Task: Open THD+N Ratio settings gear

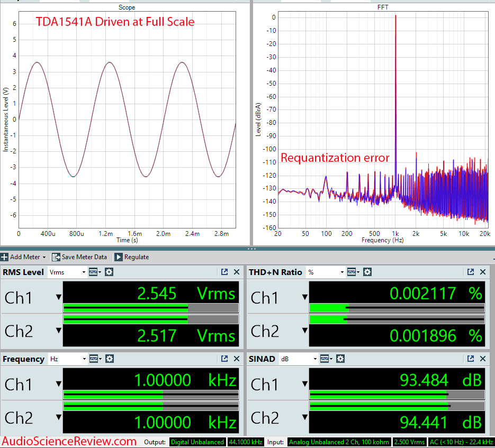Action: pos(367,272)
